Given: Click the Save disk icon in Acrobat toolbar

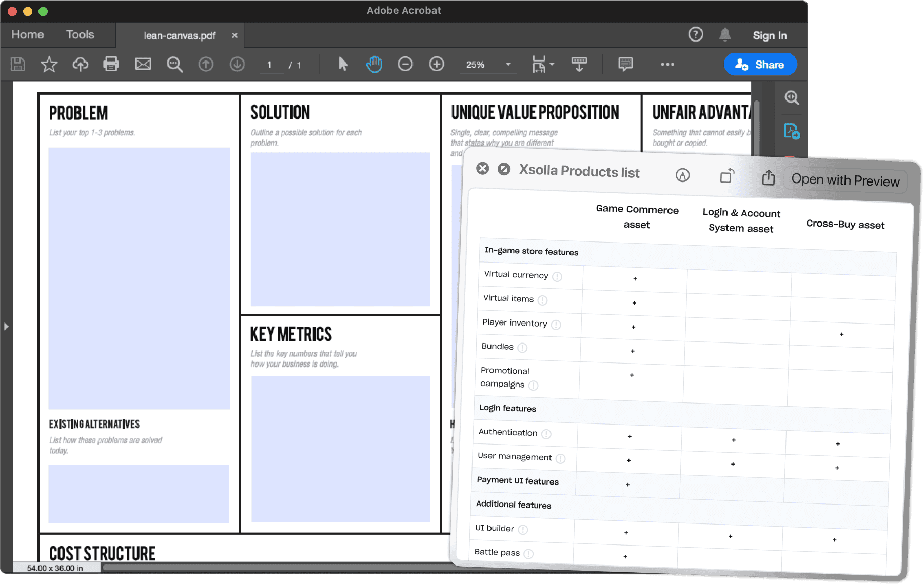Looking at the screenshot, I should (x=18, y=65).
